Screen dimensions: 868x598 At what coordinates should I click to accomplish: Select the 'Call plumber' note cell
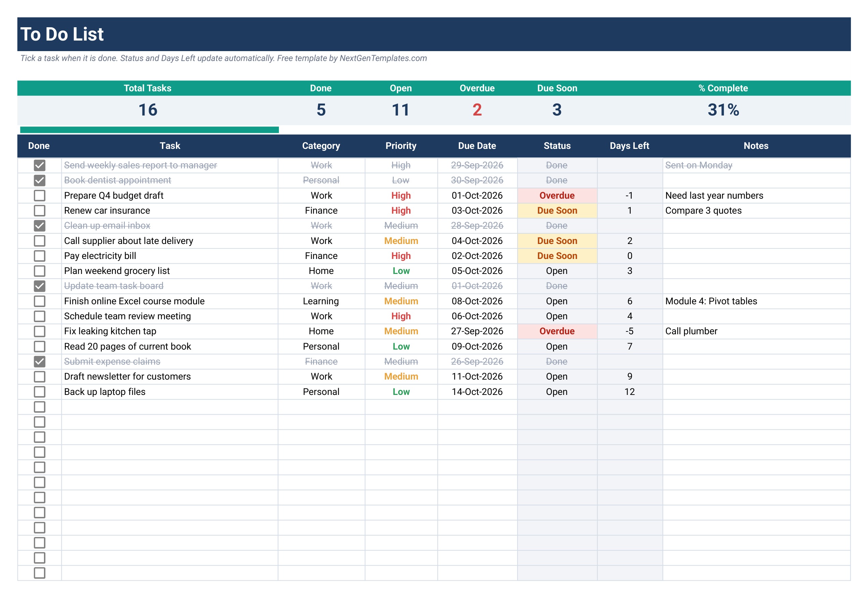pos(756,331)
